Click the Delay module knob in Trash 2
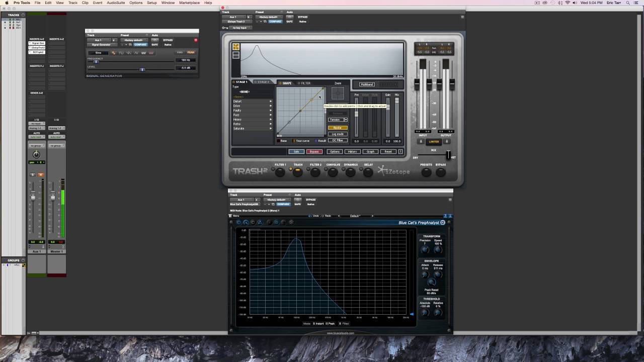644x362 pixels. pos(368,172)
